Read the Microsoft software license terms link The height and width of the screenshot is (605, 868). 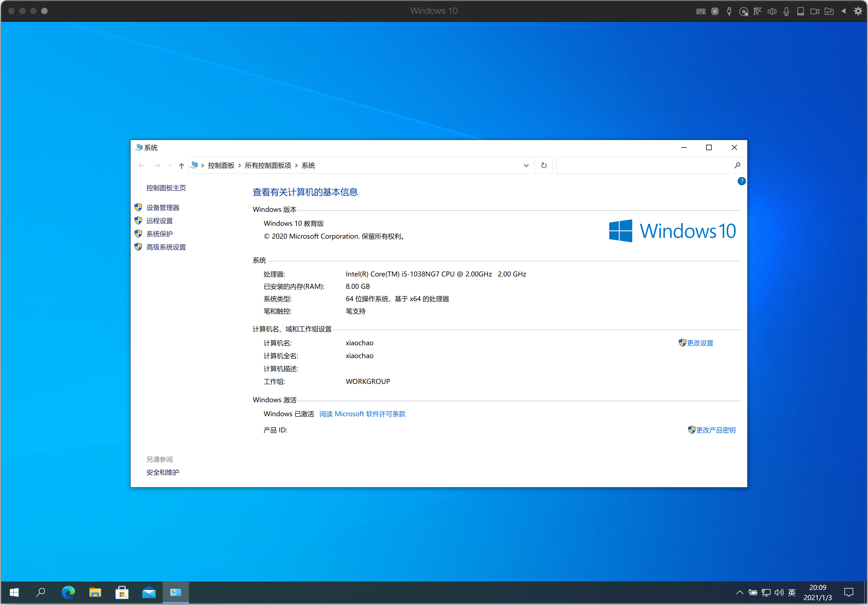tap(362, 413)
